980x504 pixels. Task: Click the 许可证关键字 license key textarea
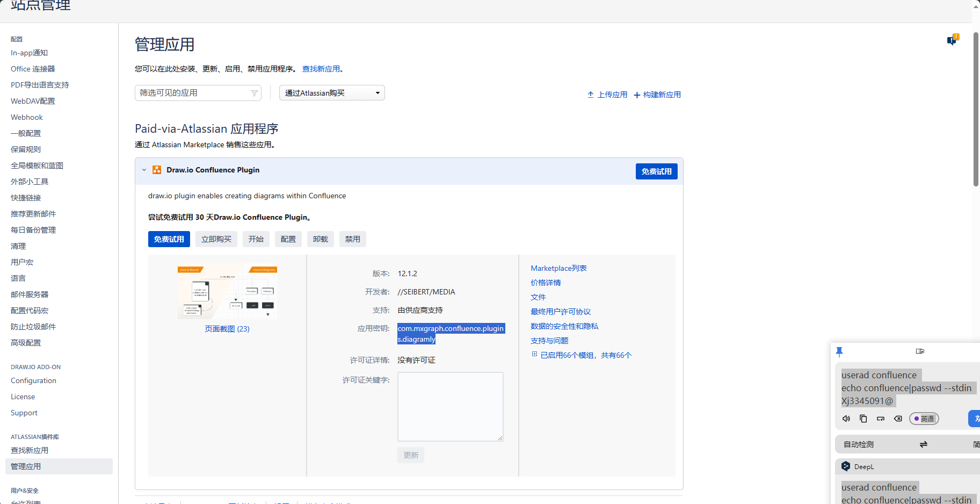pos(450,407)
